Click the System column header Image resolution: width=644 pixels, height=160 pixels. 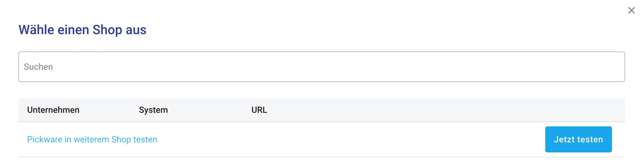(153, 110)
